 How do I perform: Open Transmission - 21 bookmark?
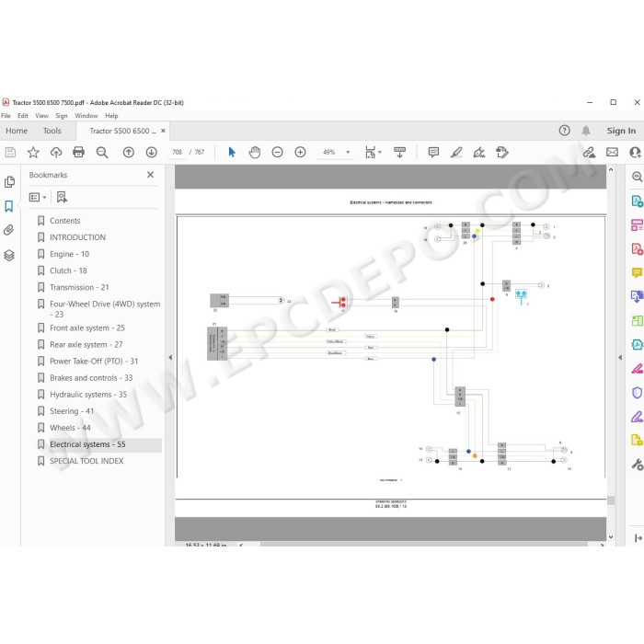pyautogui.click(x=79, y=287)
